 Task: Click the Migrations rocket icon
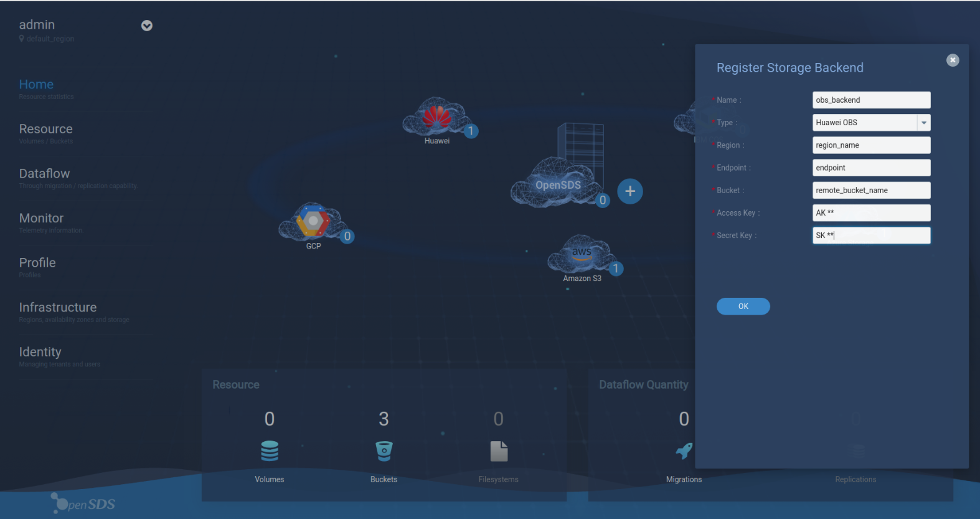[684, 451]
